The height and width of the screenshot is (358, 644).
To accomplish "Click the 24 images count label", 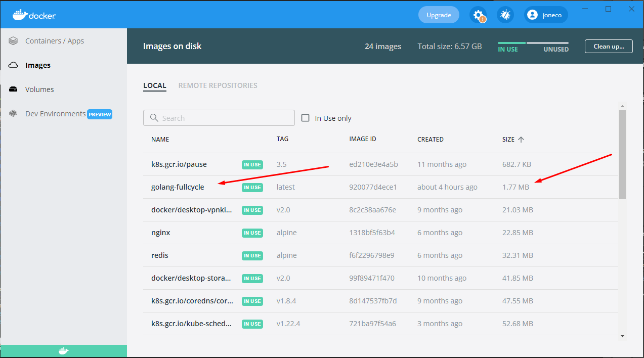I will coord(383,47).
